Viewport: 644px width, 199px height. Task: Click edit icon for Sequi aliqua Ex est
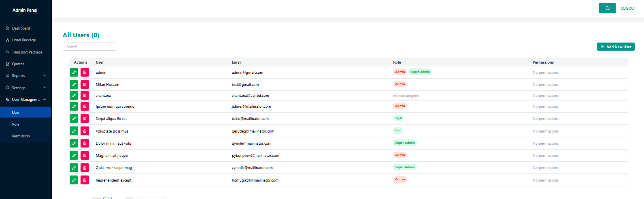74,119
